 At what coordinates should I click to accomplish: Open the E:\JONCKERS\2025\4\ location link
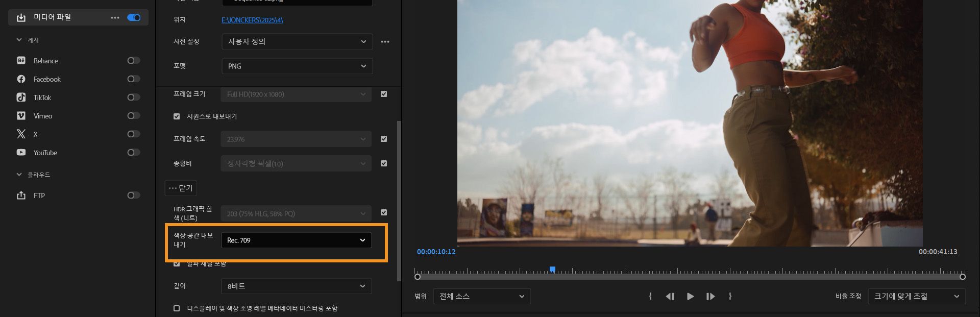[252, 20]
